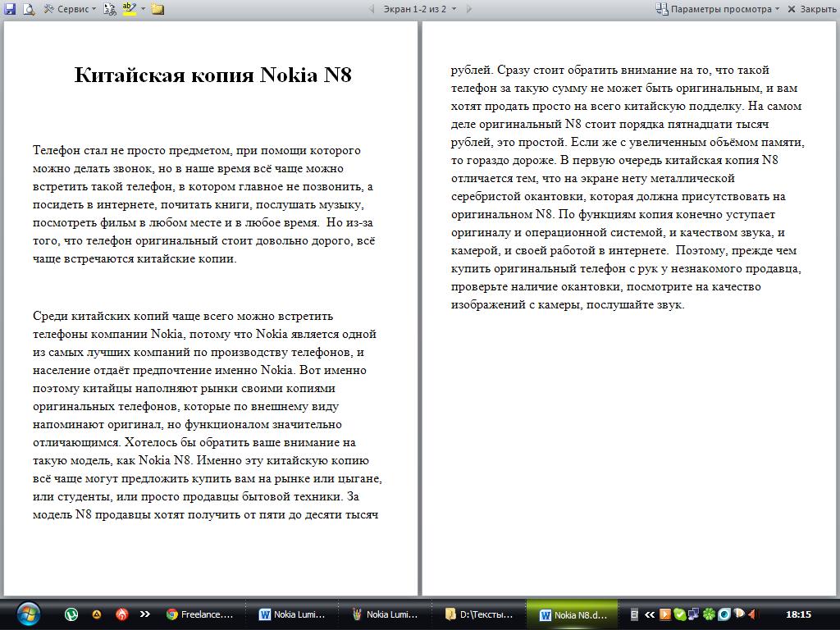Click the title Китайская копия Nokia N8
The image size is (840, 630).
(212, 75)
